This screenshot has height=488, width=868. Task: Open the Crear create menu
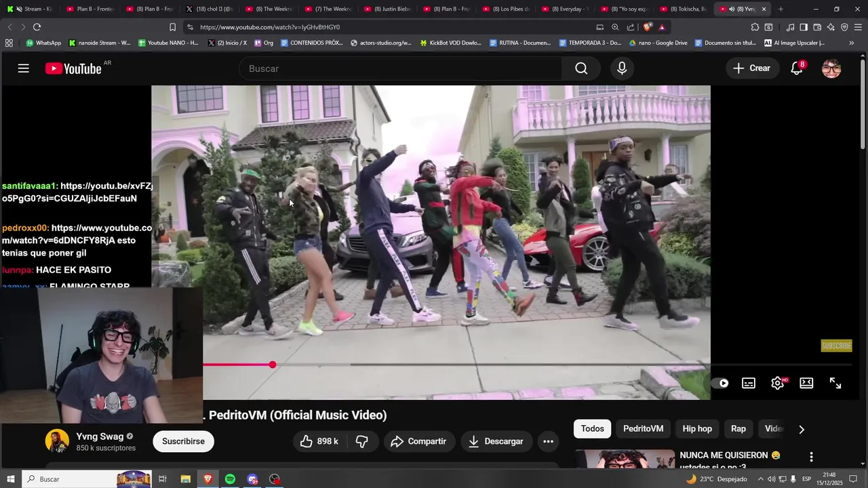pos(751,68)
